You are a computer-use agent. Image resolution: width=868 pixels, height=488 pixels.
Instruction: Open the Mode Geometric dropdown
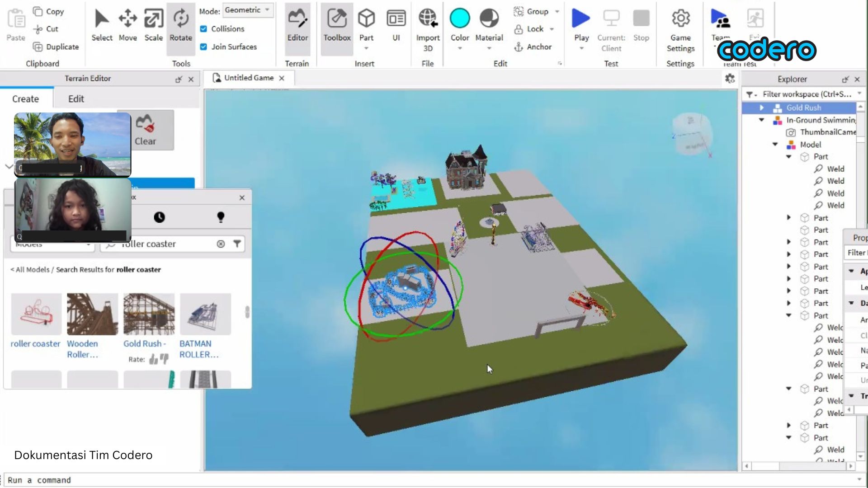(248, 10)
